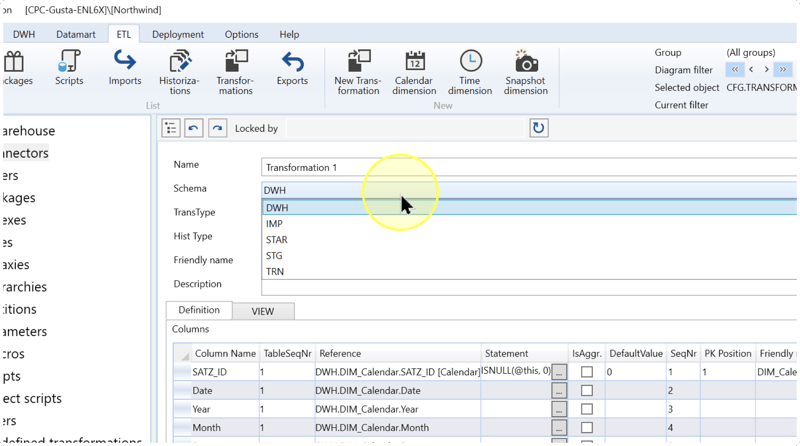The width and height of the screenshot is (800, 446).
Task: Sort by TableSeqNr column header
Action: point(287,353)
